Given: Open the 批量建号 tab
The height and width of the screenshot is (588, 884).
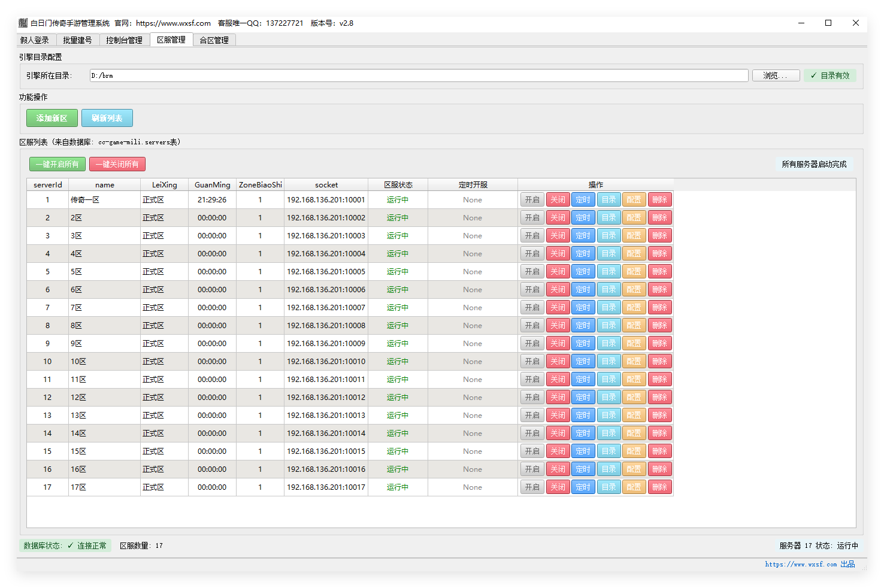Looking at the screenshot, I should click(77, 40).
